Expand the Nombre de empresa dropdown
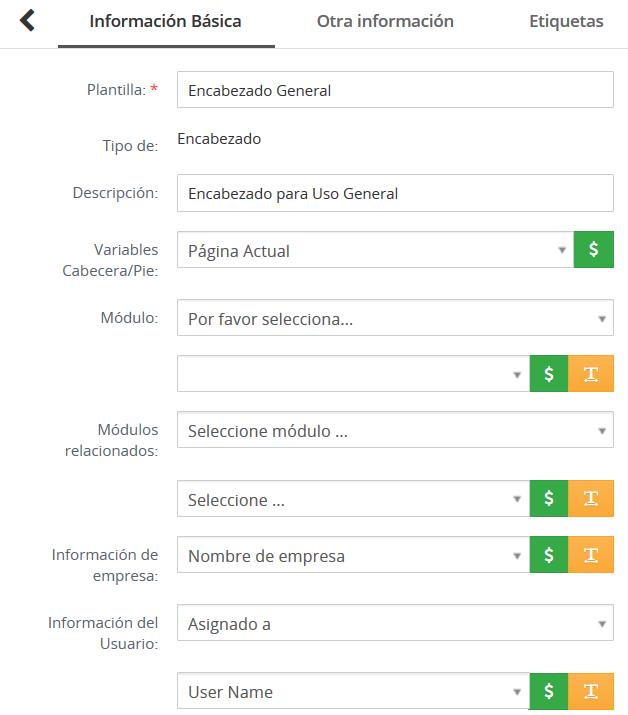 click(353, 555)
